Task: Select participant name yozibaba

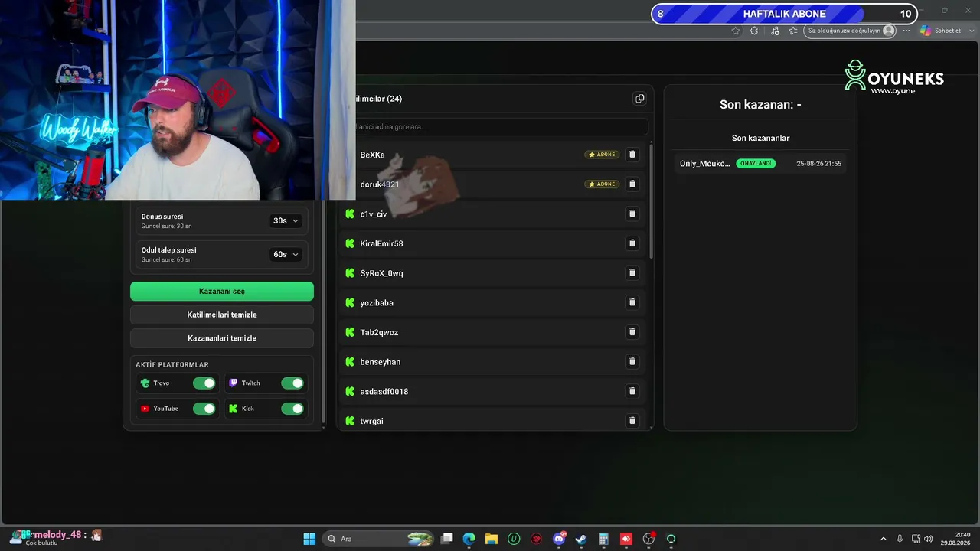Action: click(377, 303)
